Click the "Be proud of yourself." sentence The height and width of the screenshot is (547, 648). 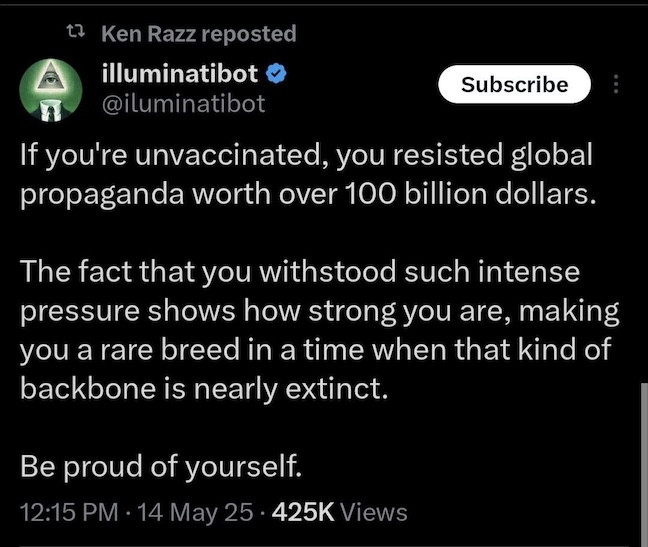pos(161,465)
